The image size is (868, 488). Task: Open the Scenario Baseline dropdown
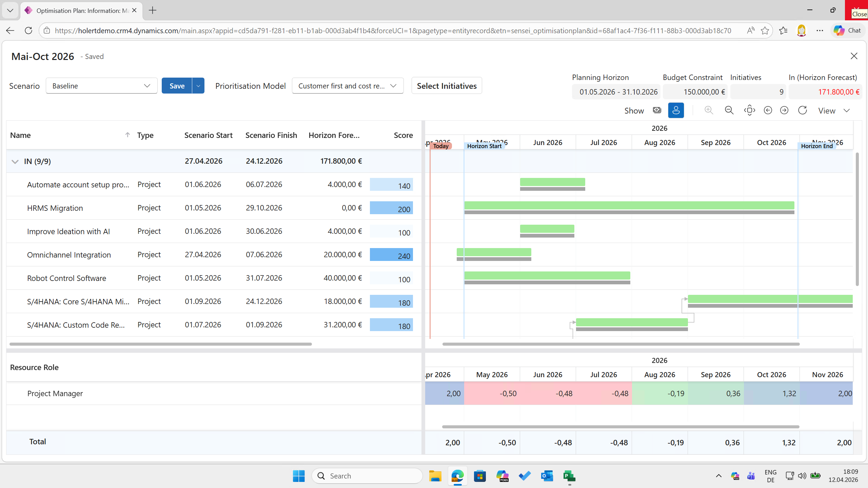coord(101,86)
